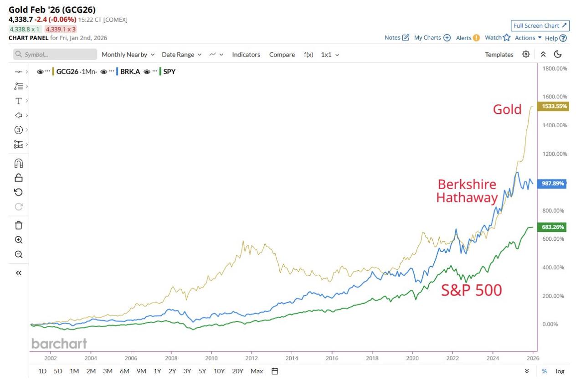
Task: Open the Monthly Nearby dropdown
Action: coord(128,55)
